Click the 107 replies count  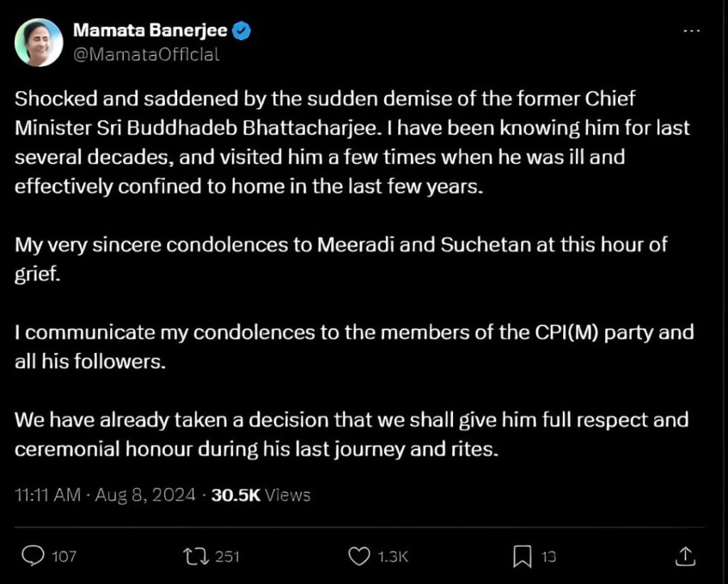point(65,557)
